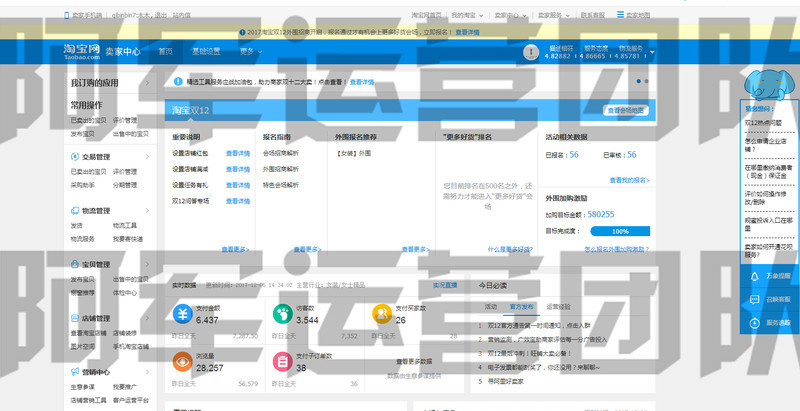Open 店铺装修 under 店铺管理

coord(124,333)
